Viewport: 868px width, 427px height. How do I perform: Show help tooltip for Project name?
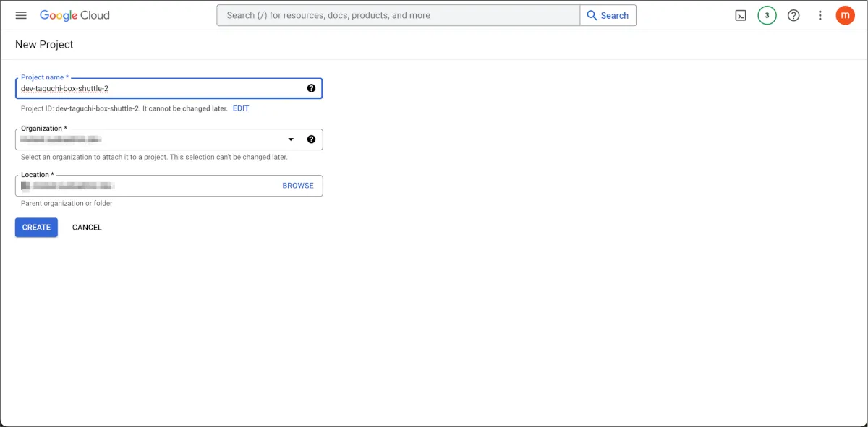point(311,88)
